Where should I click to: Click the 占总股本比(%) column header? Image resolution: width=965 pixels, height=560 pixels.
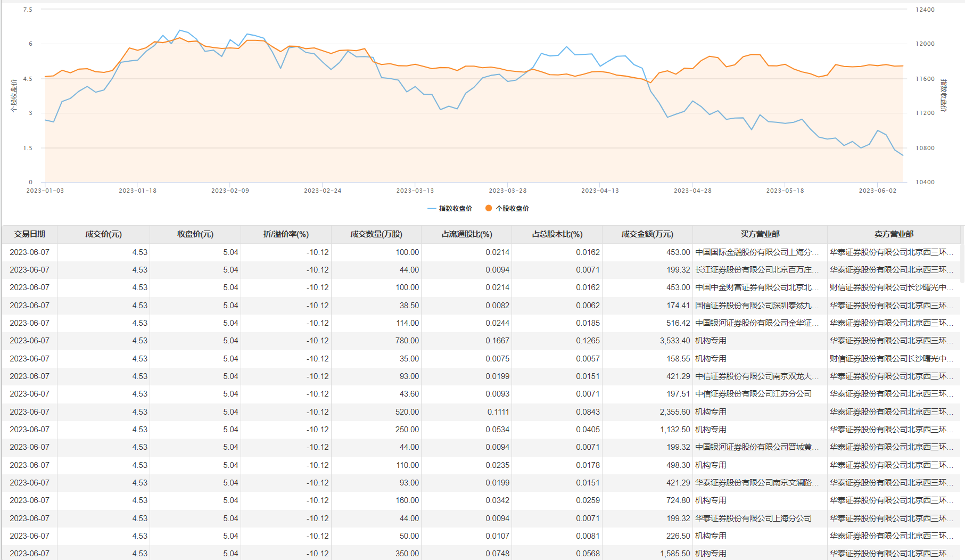557,234
